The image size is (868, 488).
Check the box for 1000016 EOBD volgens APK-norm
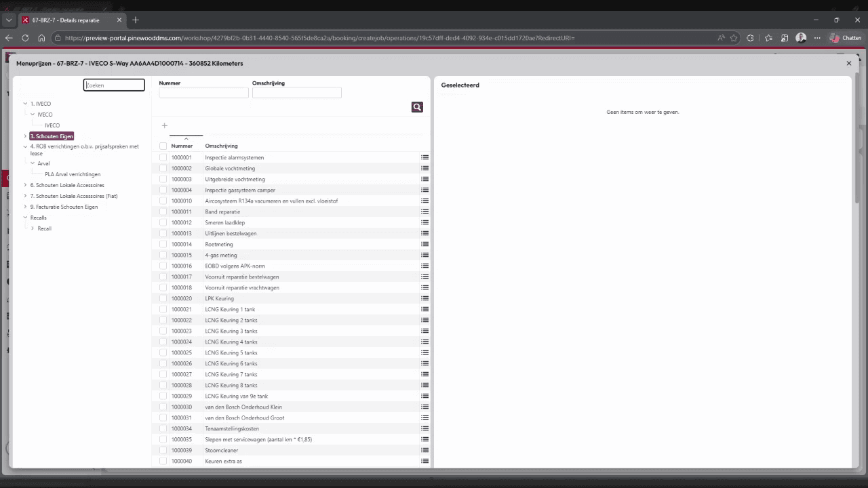pos(163,266)
